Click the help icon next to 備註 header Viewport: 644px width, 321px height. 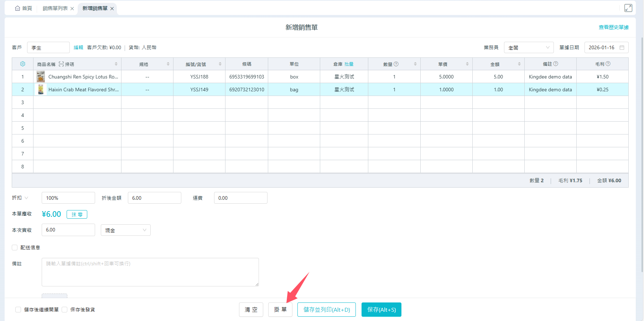point(556,64)
